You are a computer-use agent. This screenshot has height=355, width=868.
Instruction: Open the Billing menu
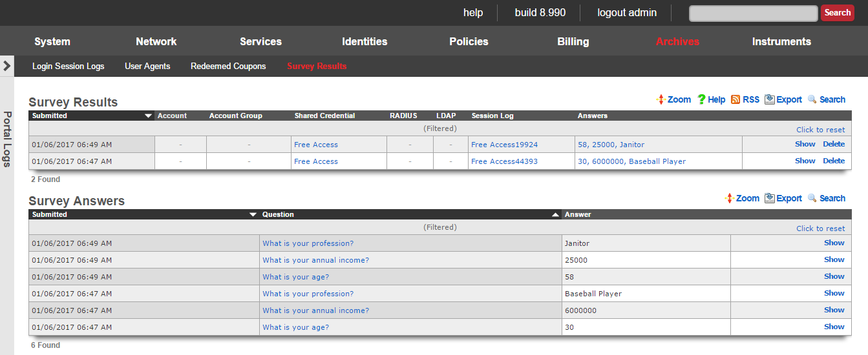click(573, 41)
